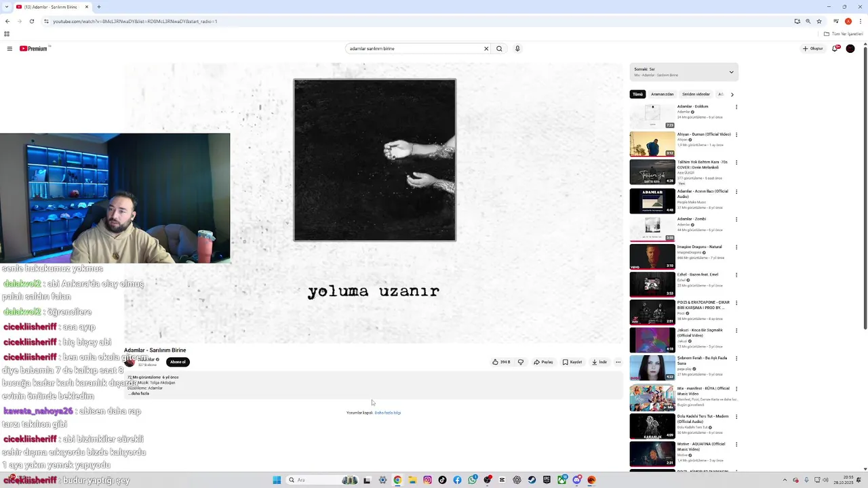
Task: Show hidden system tray icons
Action: coord(786,480)
